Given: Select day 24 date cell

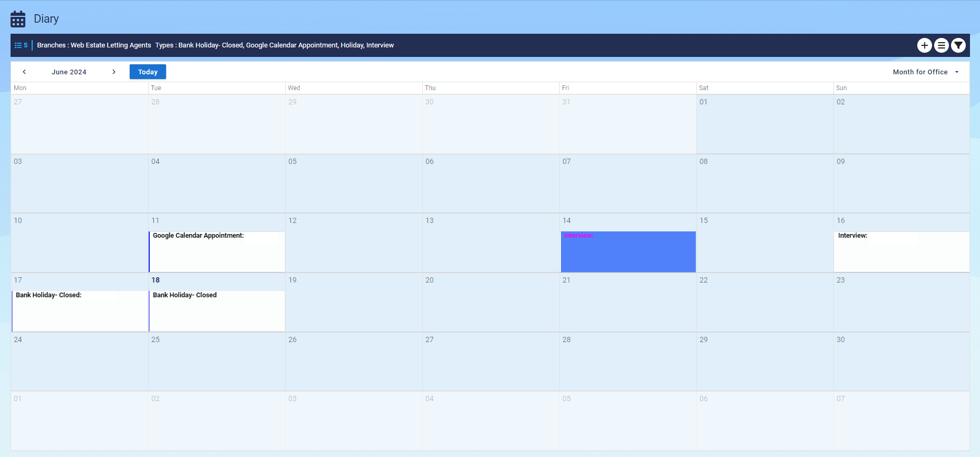Looking at the screenshot, I should 80,362.
